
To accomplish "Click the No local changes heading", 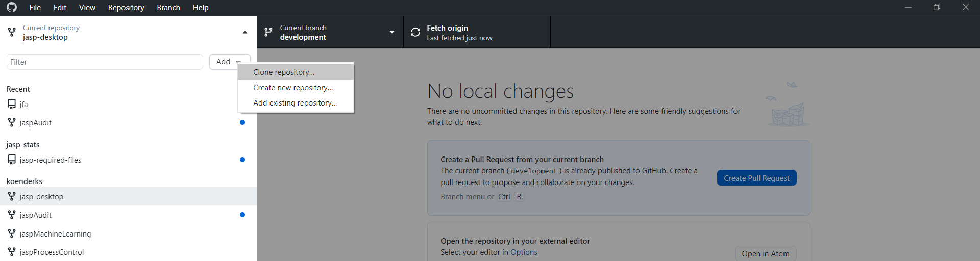I will pyautogui.click(x=501, y=91).
